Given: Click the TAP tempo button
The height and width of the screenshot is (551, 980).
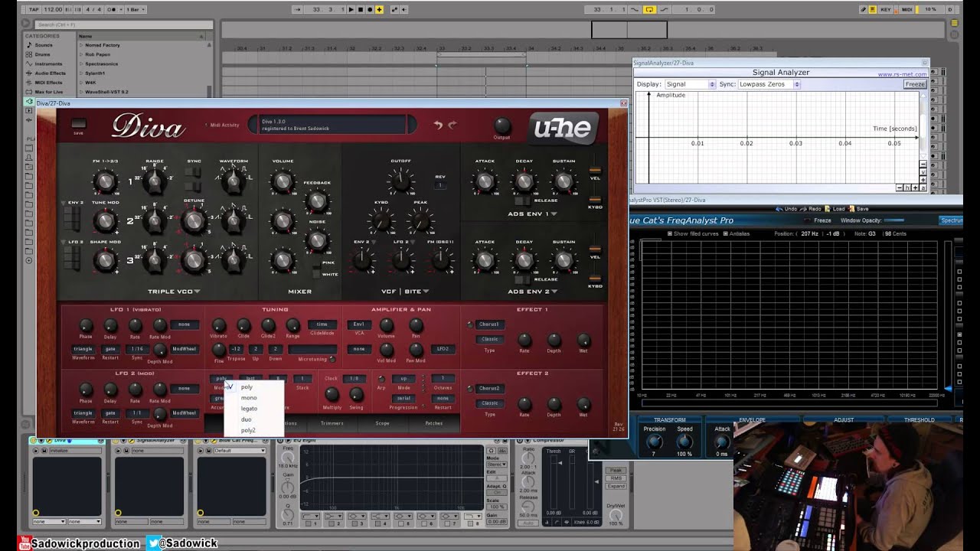Looking at the screenshot, I should [x=34, y=9].
